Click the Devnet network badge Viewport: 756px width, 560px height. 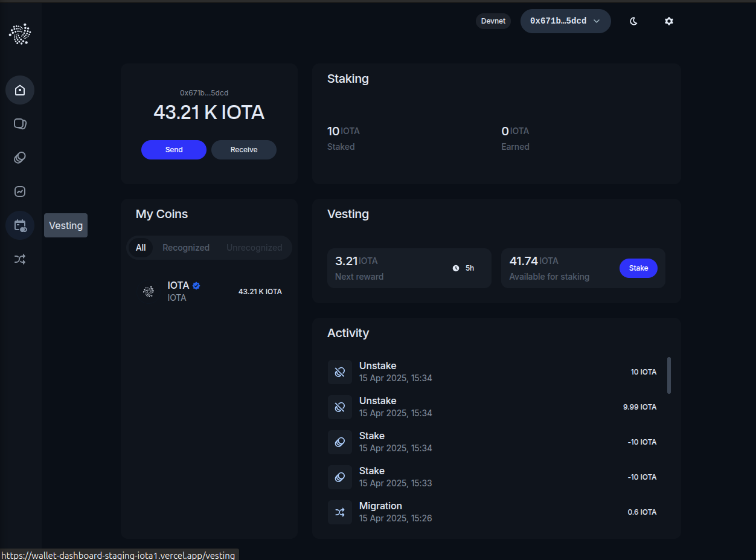[x=493, y=21]
